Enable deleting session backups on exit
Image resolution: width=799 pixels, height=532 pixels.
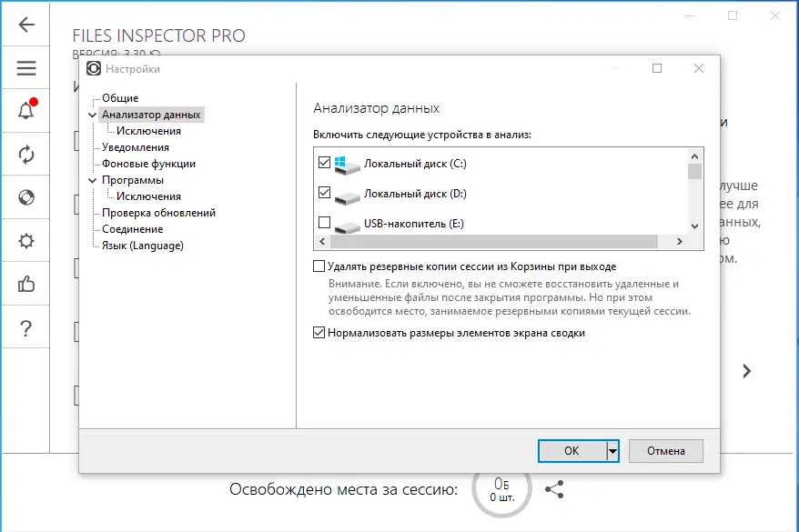[319, 266]
